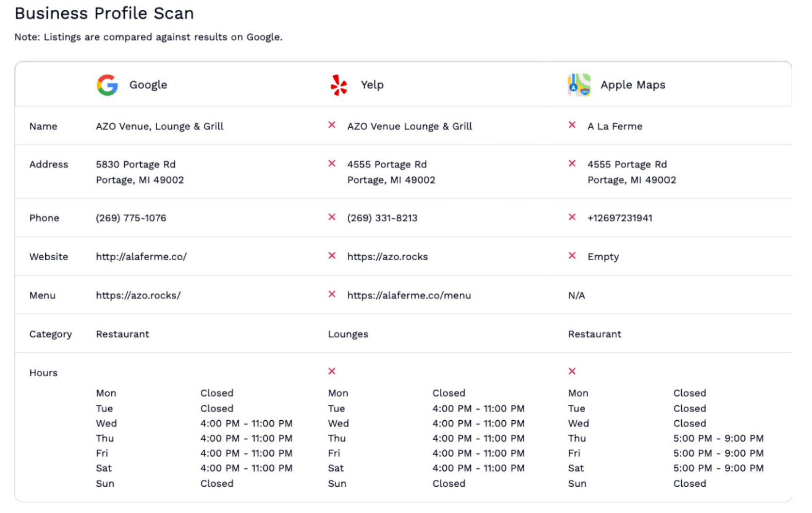Image resolution: width=812 pixels, height=513 pixels.
Task: Click the Address row label
Action: tap(49, 164)
